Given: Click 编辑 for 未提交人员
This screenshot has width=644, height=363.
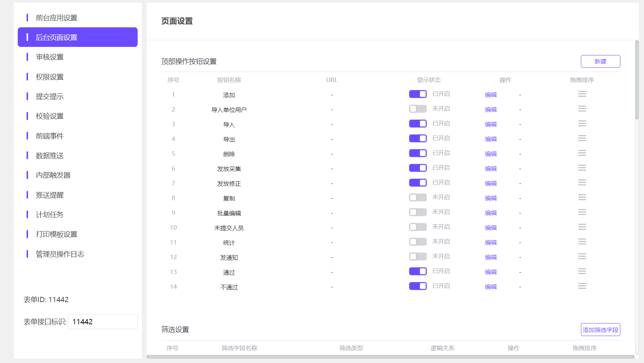Looking at the screenshot, I should click(x=490, y=228).
